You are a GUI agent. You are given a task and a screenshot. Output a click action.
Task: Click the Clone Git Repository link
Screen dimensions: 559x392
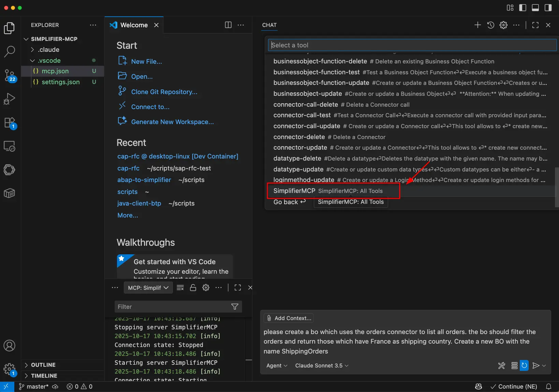tap(164, 92)
